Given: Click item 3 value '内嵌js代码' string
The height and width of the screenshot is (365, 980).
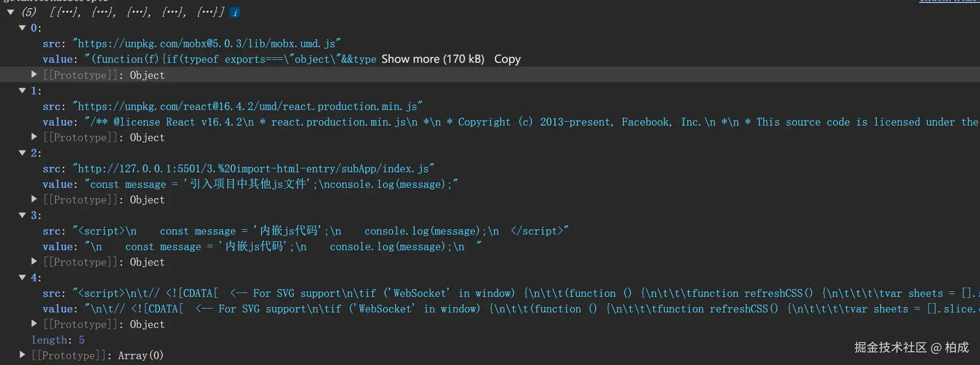Looking at the screenshot, I should (283, 246).
